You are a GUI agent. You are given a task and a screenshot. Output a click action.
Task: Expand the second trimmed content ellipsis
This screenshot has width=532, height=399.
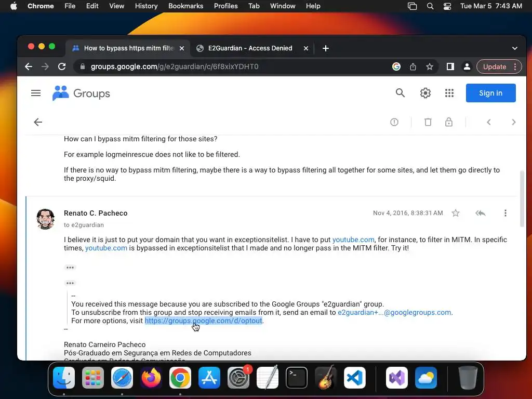[x=70, y=283]
